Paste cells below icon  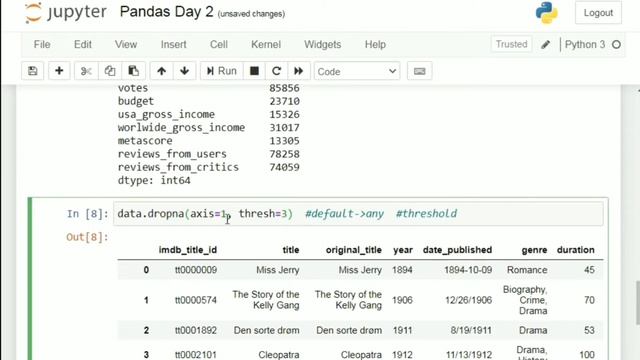click(133, 71)
